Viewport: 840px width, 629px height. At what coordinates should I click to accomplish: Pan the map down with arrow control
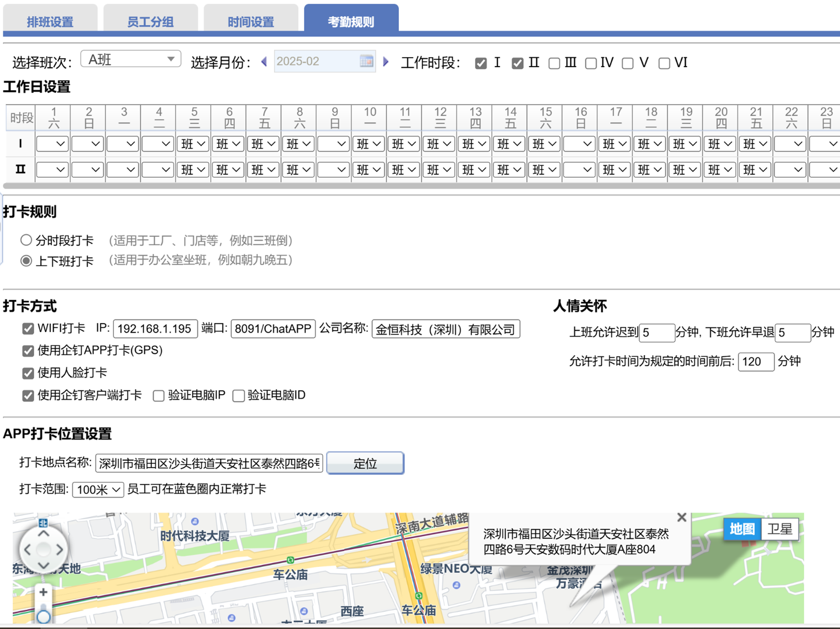[x=43, y=565]
